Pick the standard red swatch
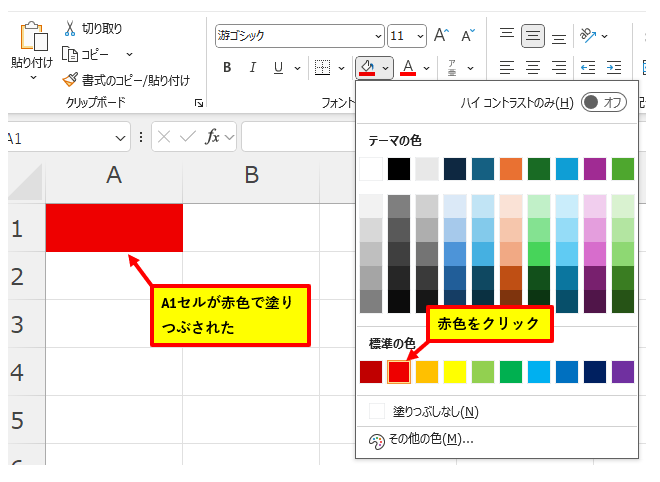This screenshot has height=482, width=660. pyautogui.click(x=399, y=372)
